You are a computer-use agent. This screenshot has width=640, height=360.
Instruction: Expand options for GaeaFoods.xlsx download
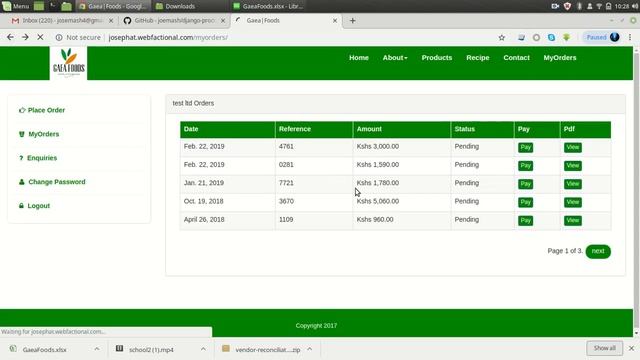coord(97,349)
